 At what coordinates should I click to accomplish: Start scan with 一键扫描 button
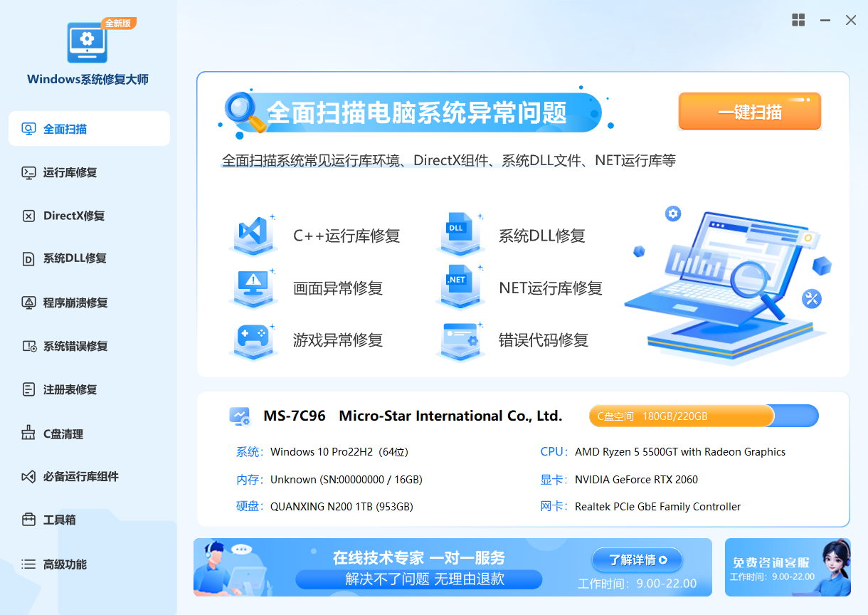click(x=750, y=112)
